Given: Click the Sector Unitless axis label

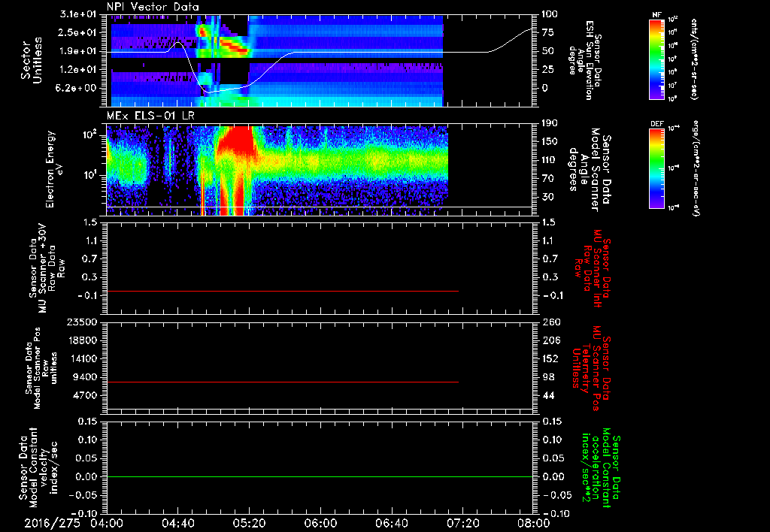Looking at the screenshot, I should pos(32,60).
